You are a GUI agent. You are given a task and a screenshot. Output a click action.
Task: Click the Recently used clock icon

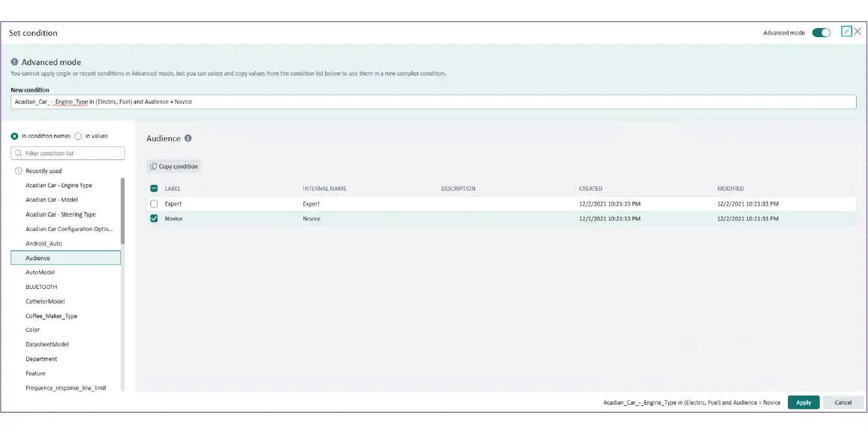click(18, 171)
